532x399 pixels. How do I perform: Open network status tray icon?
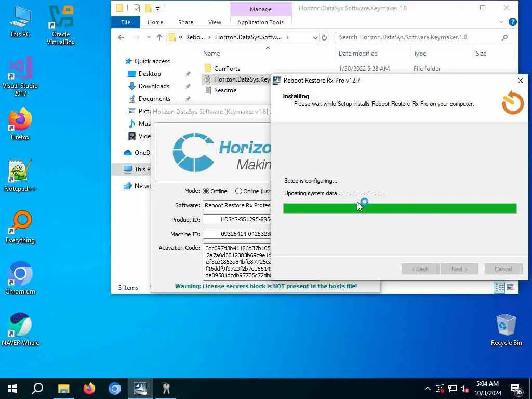(x=453, y=389)
